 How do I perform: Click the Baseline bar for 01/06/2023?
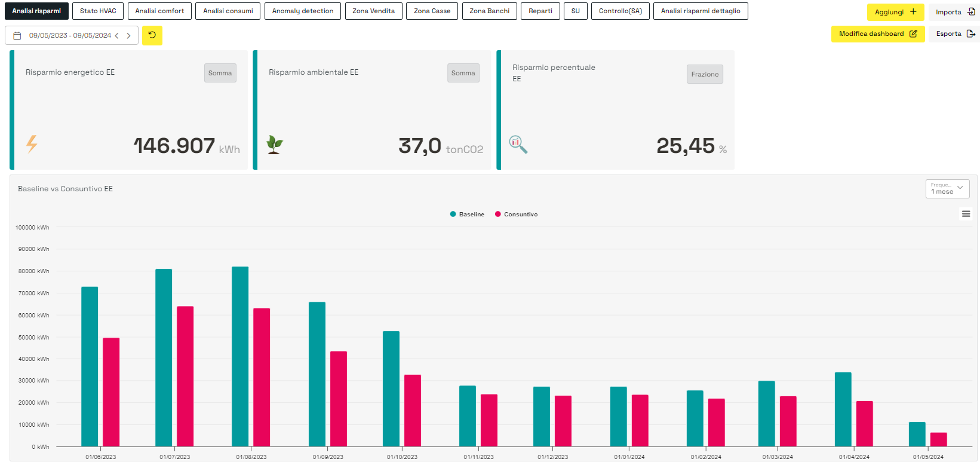click(90, 366)
